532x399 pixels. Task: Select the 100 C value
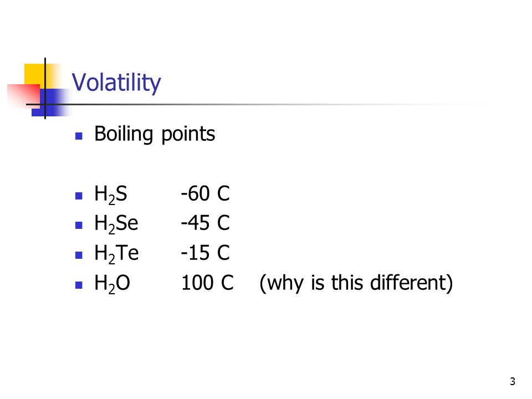tap(208, 283)
